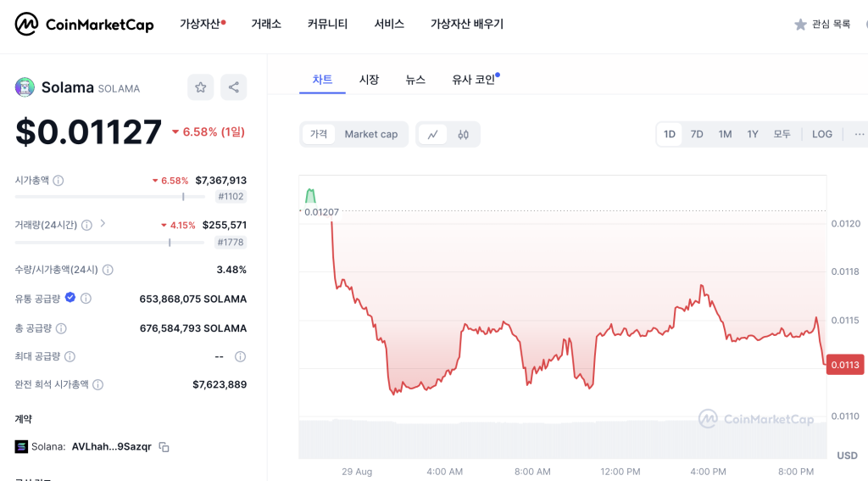Click Solama coin avatar icon
This screenshot has height=481, width=868.
(x=25, y=87)
